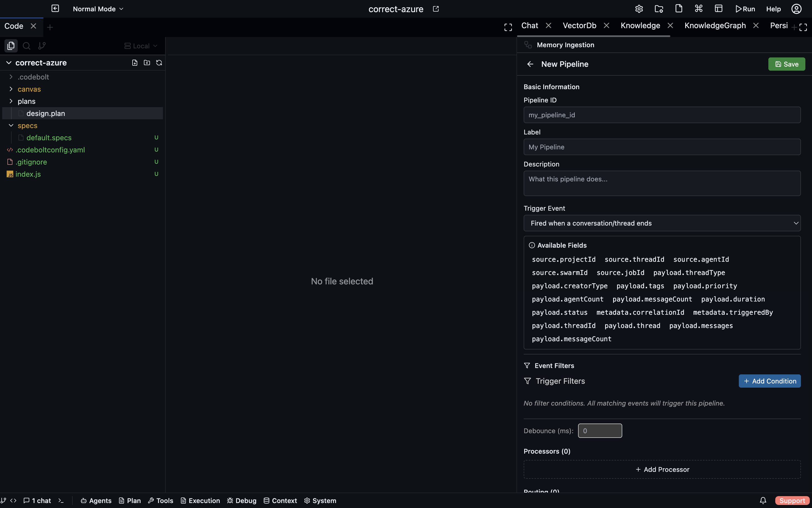This screenshot has width=812, height=508.
Task: Click the search icon in the sidebar
Action: pos(27,46)
